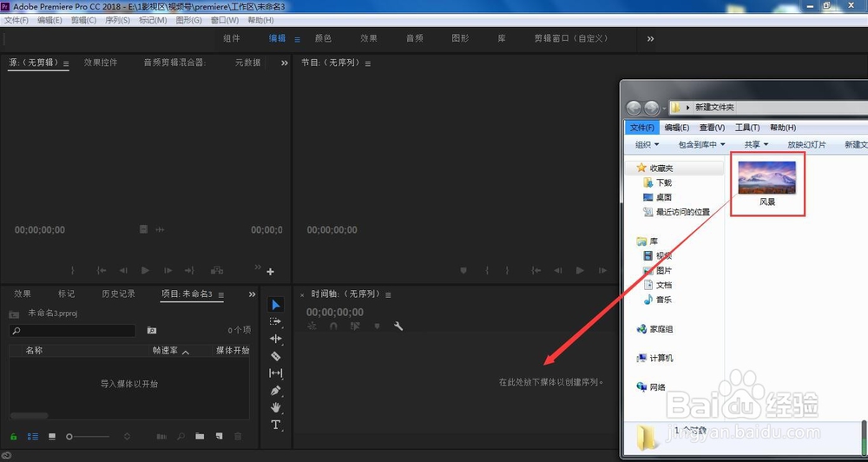Switch to the 颜色 workspace
This screenshot has width=868, height=462.
(323, 38)
